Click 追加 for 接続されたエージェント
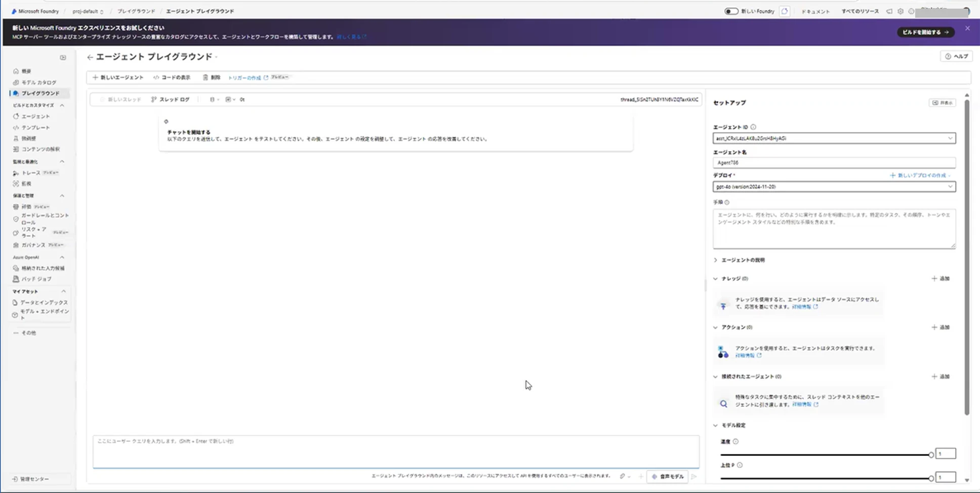The height and width of the screenshot is (493, 980). tap(941, 376)
